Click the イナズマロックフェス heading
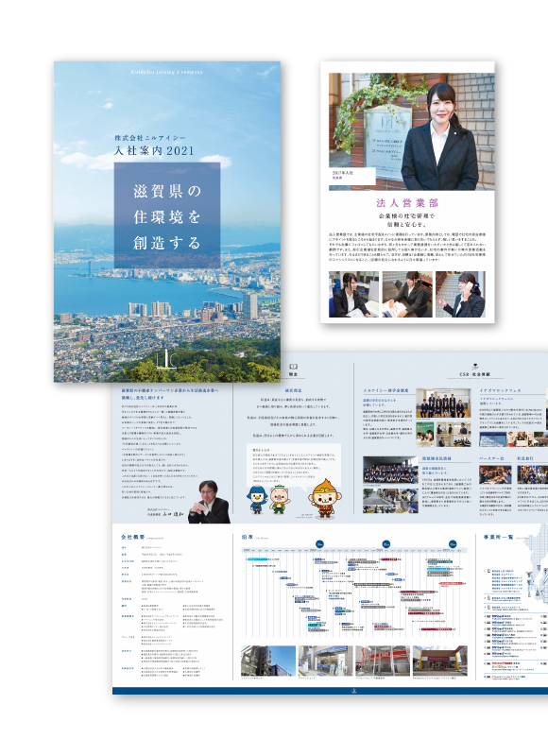The height and width of the screenshot is (756, 548). coord(500,390)
